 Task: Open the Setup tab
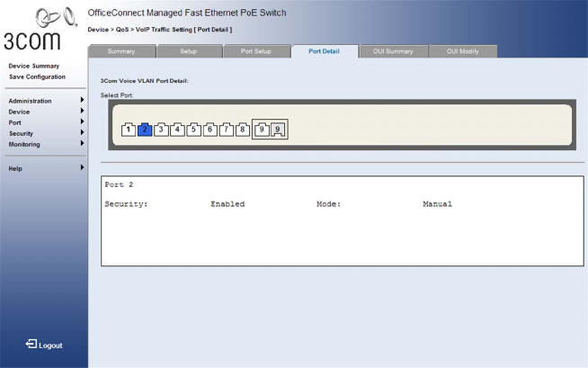point(188,51)
